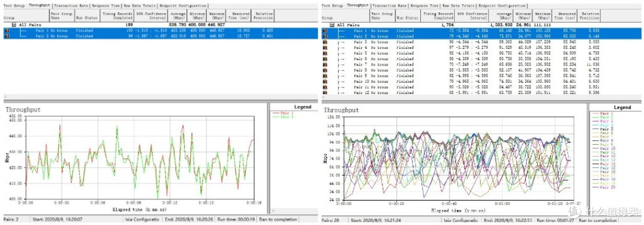
Task: Open Raw Data Totals tab in left window
Action: [x=140, y=6]
